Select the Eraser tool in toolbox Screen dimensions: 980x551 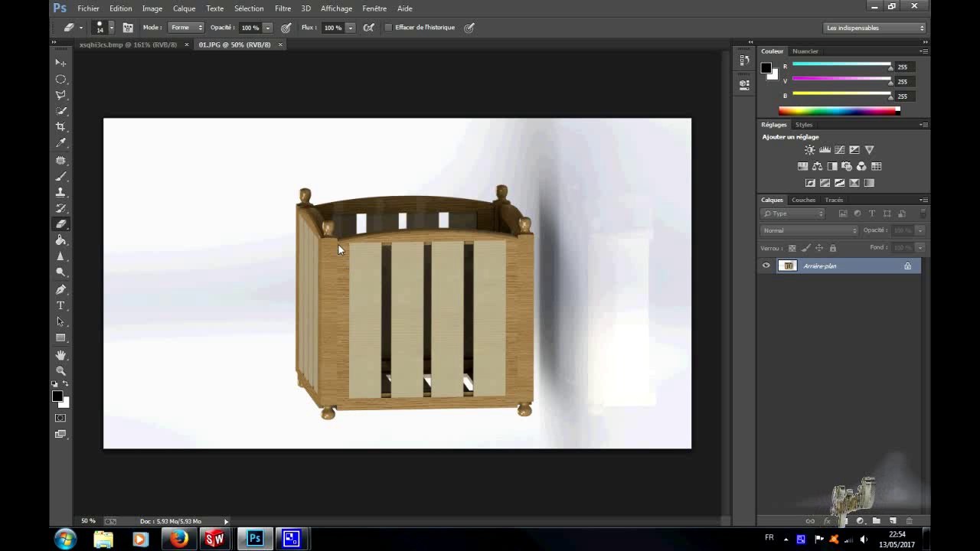(60, 224)
